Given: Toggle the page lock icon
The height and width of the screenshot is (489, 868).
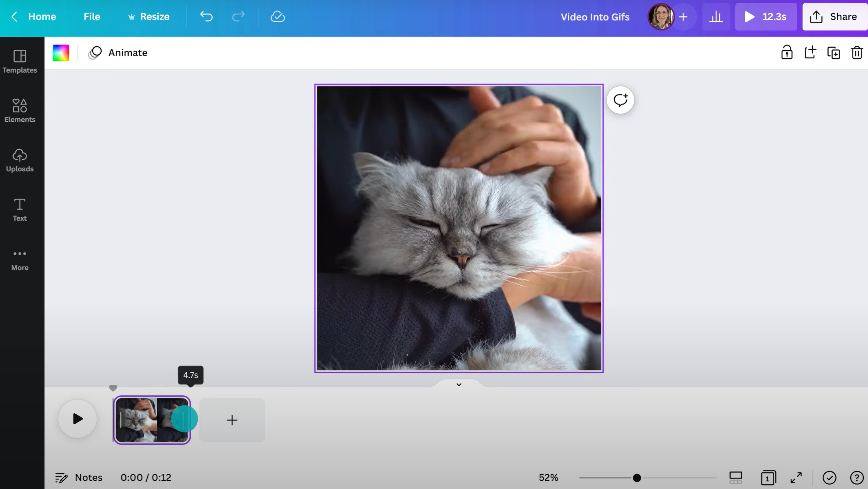Looking at the screenshot, I should coord(787,53).
